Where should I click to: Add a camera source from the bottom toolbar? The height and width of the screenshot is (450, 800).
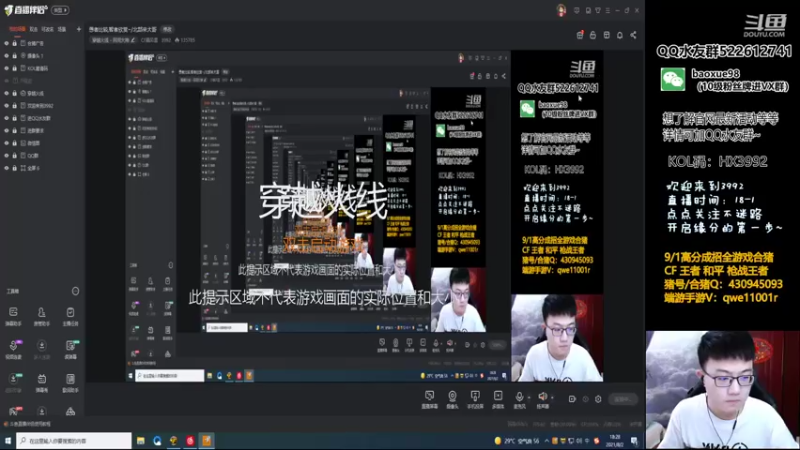452,399
